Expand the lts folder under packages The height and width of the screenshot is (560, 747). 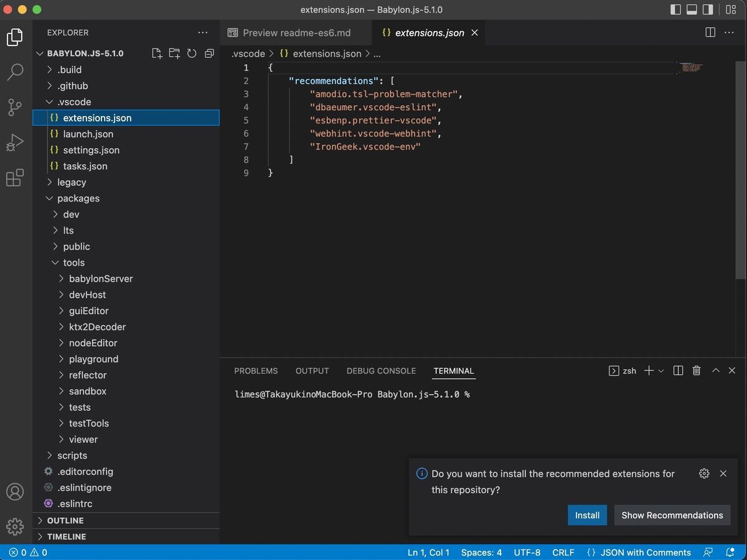[x=67, y=230]
